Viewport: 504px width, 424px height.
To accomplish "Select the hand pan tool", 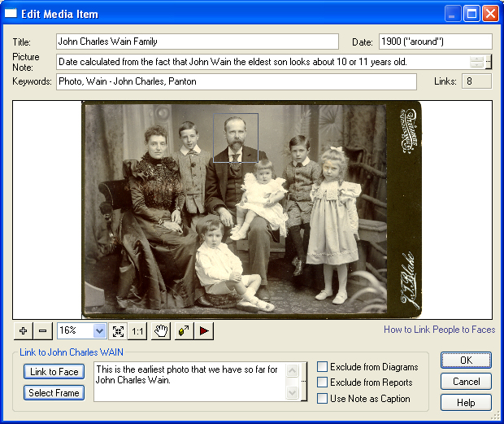I will tap(161, 330).
